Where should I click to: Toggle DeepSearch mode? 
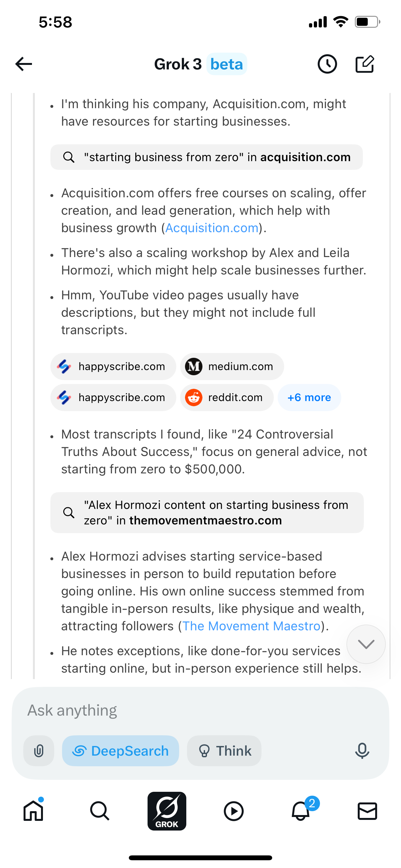click(120, 751)
